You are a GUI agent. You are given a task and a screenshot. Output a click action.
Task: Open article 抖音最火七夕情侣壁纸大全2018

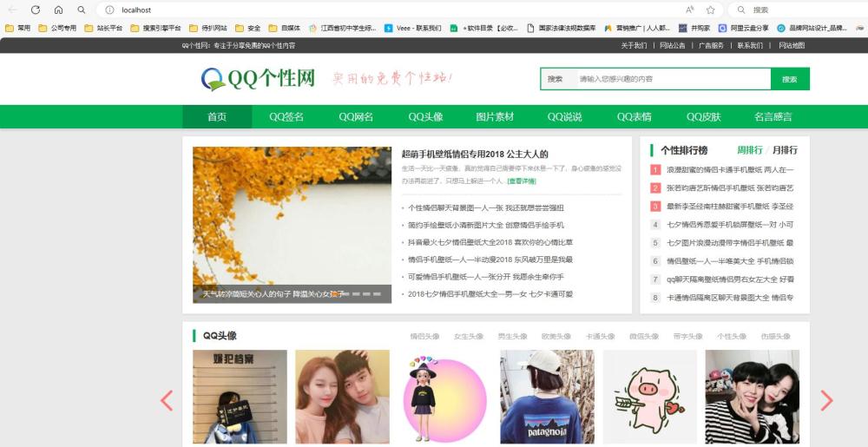[x=490, y=242]
